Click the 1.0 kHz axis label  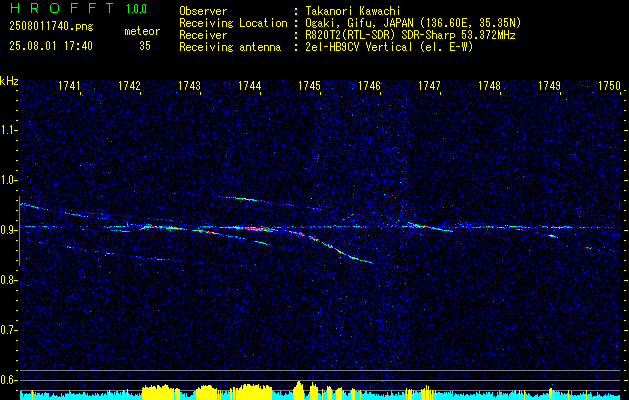pos(8,180)
